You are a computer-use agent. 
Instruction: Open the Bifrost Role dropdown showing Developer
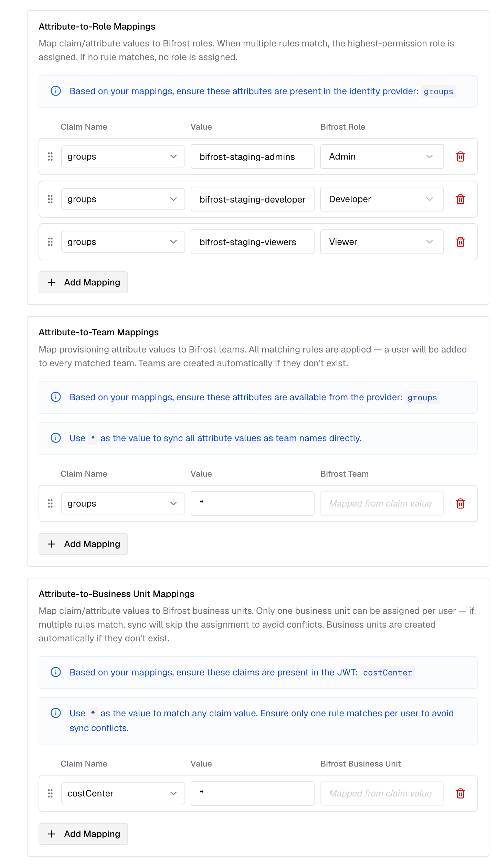[x=382, y=199]
